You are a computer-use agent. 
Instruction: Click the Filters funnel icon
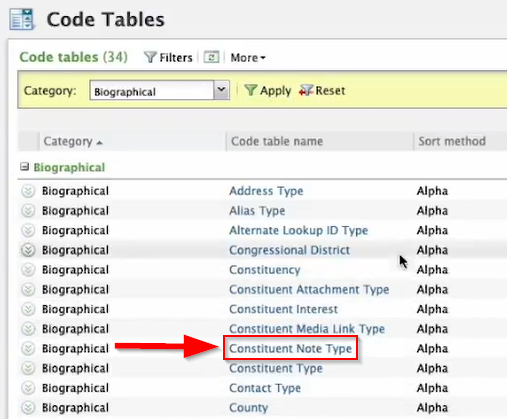(x=150, y=57)
